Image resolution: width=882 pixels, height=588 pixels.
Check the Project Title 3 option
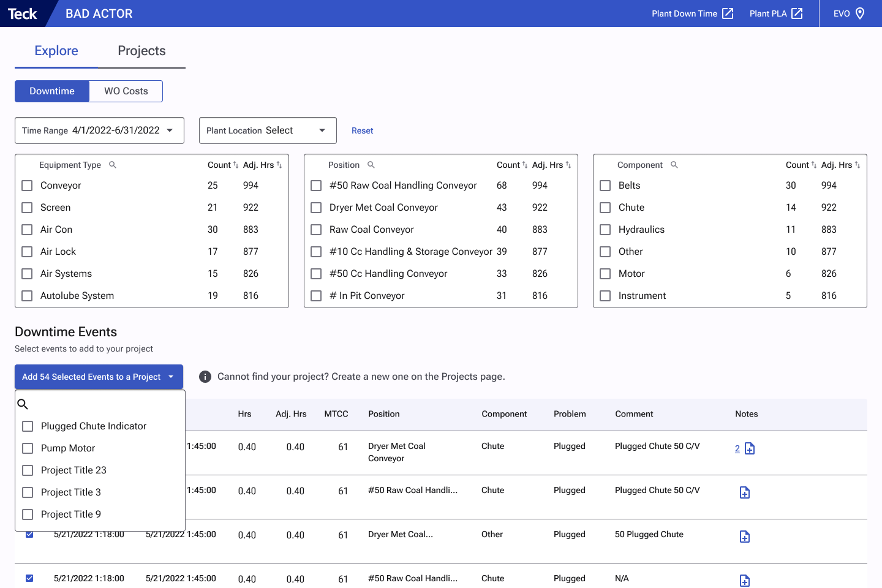28,492
